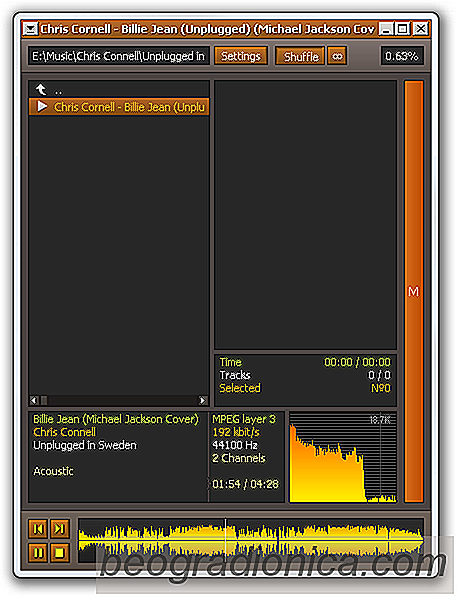Image resolution: width=457 pixels, height=597 pixels.
Task: Go up one folder with the arrow icon
Action: [x=41, y=89]
